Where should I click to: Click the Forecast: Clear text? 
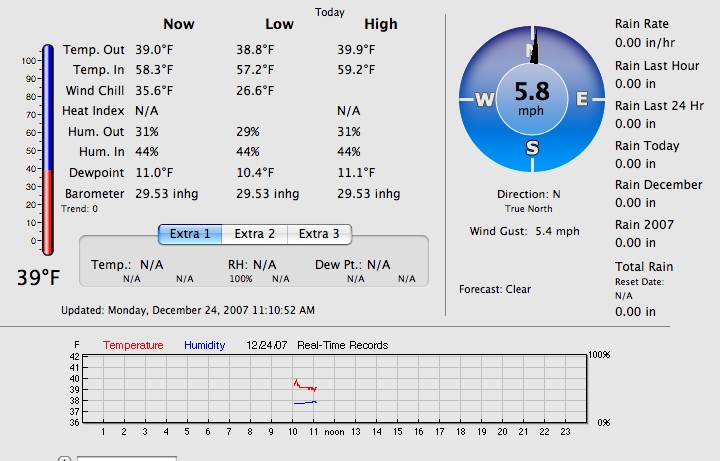(x=495, y=289)
